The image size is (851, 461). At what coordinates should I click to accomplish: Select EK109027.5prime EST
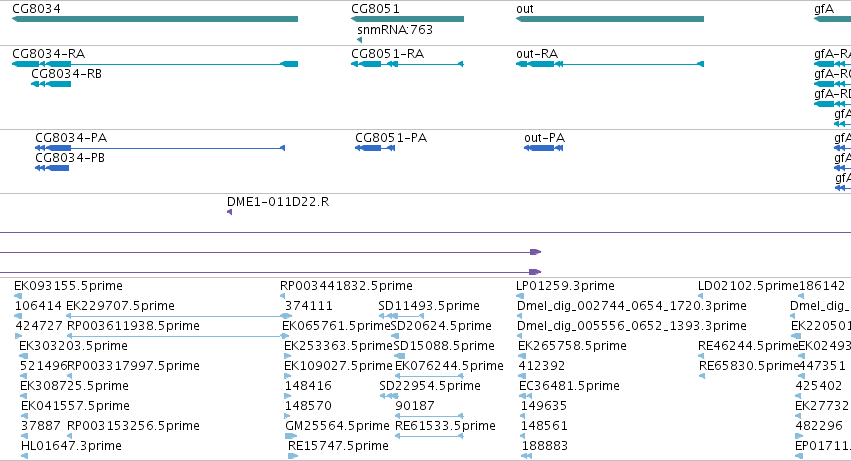(x=288, y=376)
